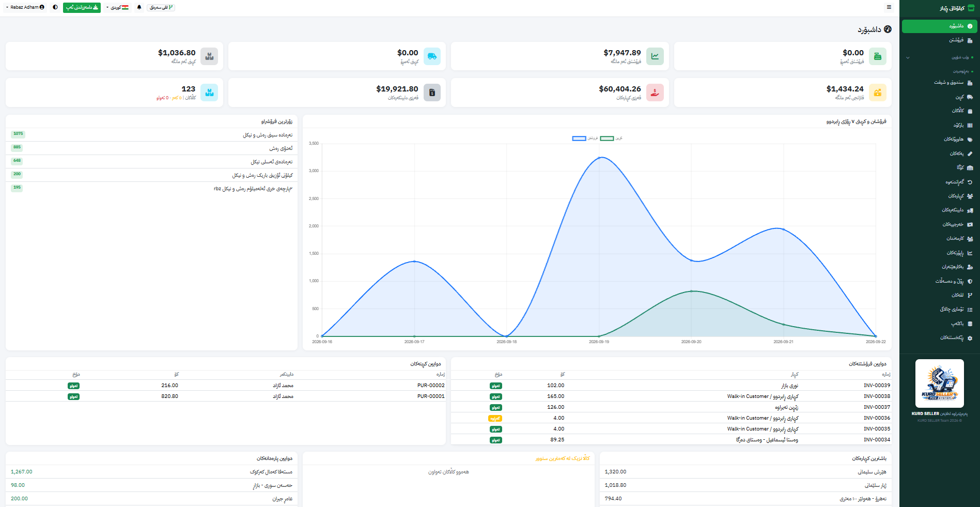980x507 pixels.
Task: Open the Rebaz Adham user menu
Action: point(25,7)
